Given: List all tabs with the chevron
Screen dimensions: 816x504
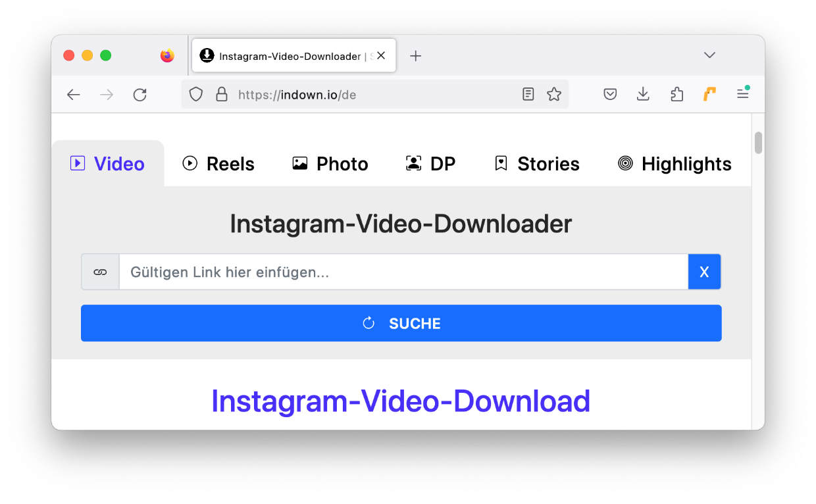Looking at the screenshot, I should click(709, 55).
